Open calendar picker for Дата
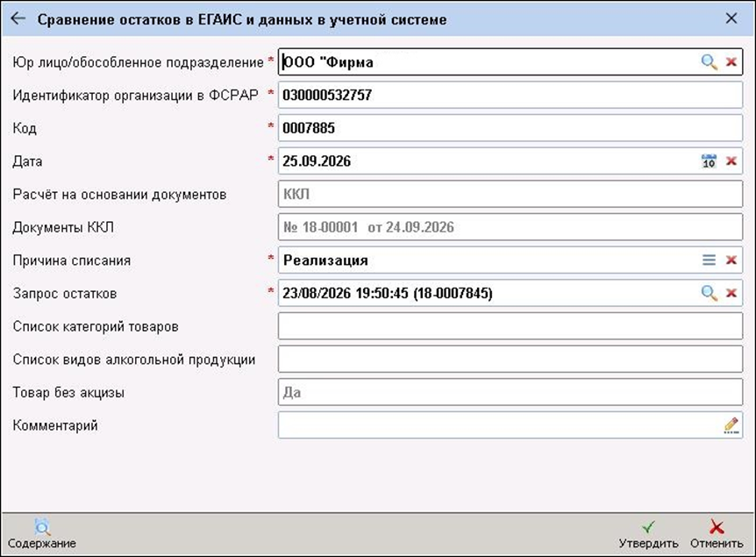Viewport: 756px width, 557px height. coord(709,161)
